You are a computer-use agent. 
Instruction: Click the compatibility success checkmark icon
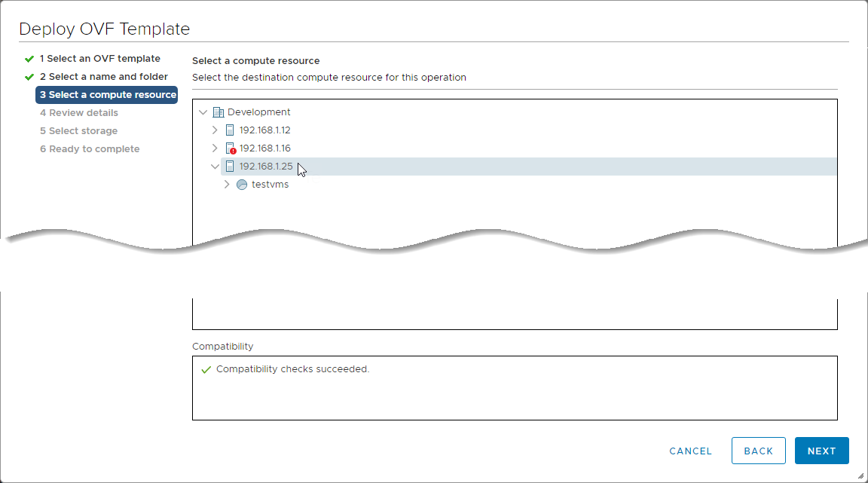point(206,370)
